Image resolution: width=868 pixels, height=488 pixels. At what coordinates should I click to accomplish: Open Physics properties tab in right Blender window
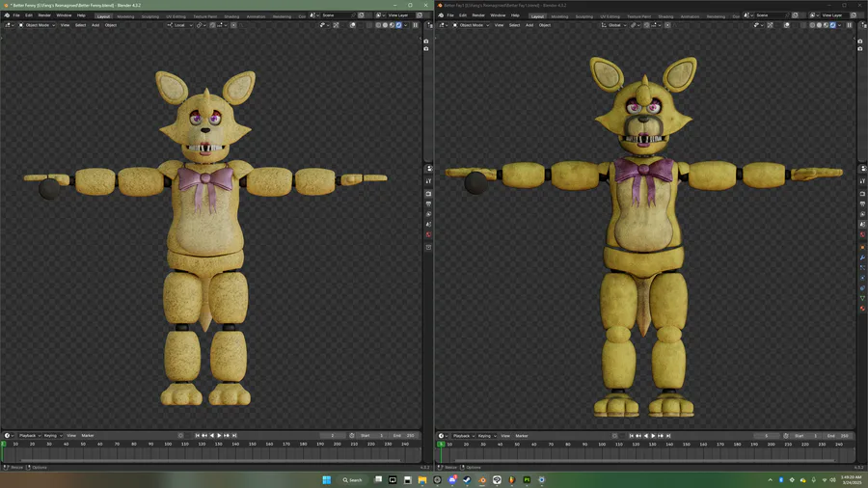coord(862,278)
